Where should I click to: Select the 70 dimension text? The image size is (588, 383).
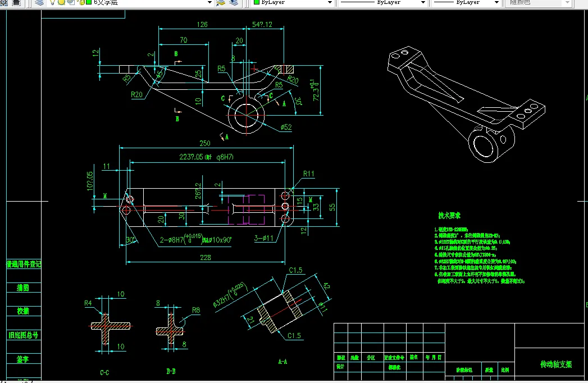184,40
